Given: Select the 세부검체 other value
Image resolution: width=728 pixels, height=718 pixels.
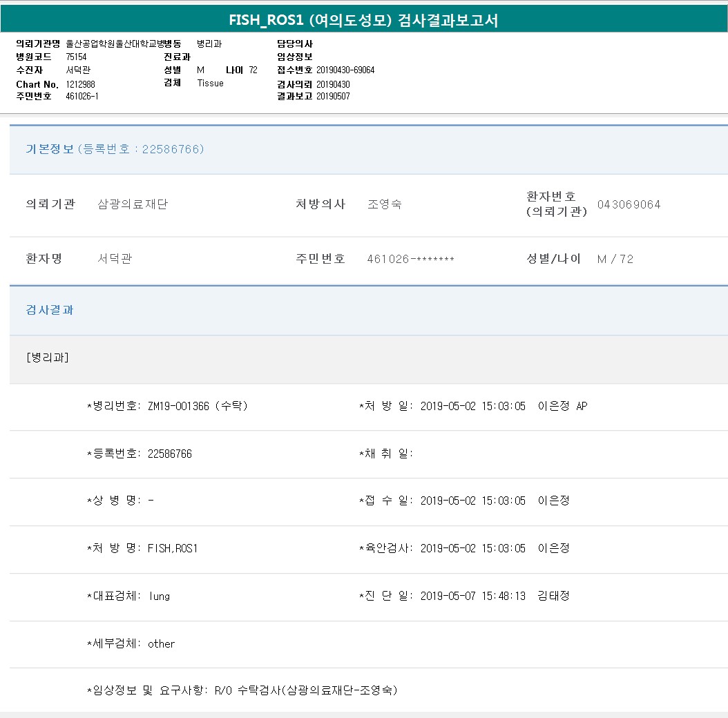Looking at the screenshot, I should pos(161,643).
